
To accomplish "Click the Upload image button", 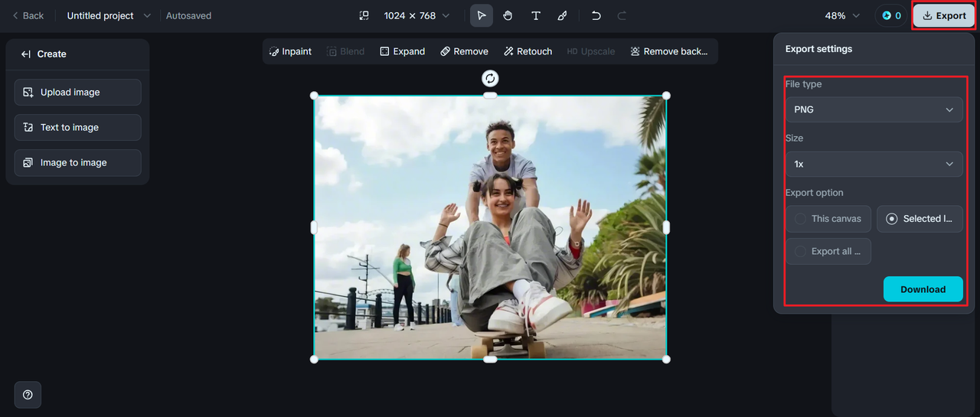I will click(77, 92).
